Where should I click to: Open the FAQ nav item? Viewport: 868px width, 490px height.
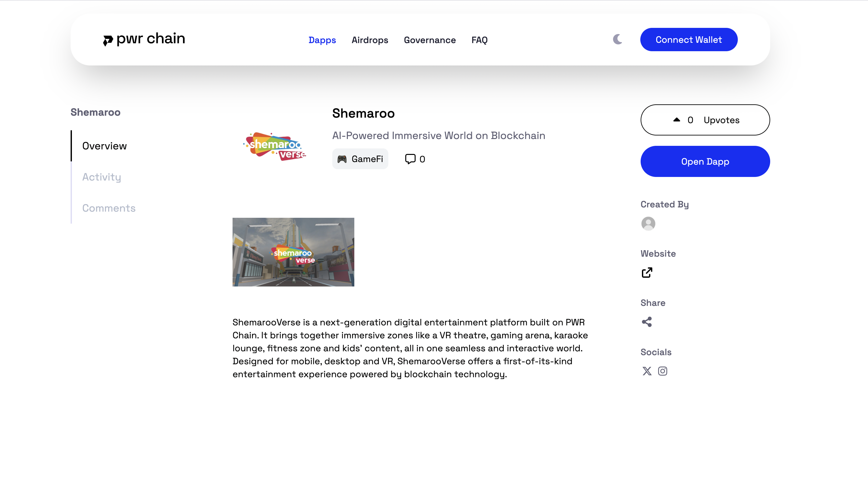pos(479,40)
